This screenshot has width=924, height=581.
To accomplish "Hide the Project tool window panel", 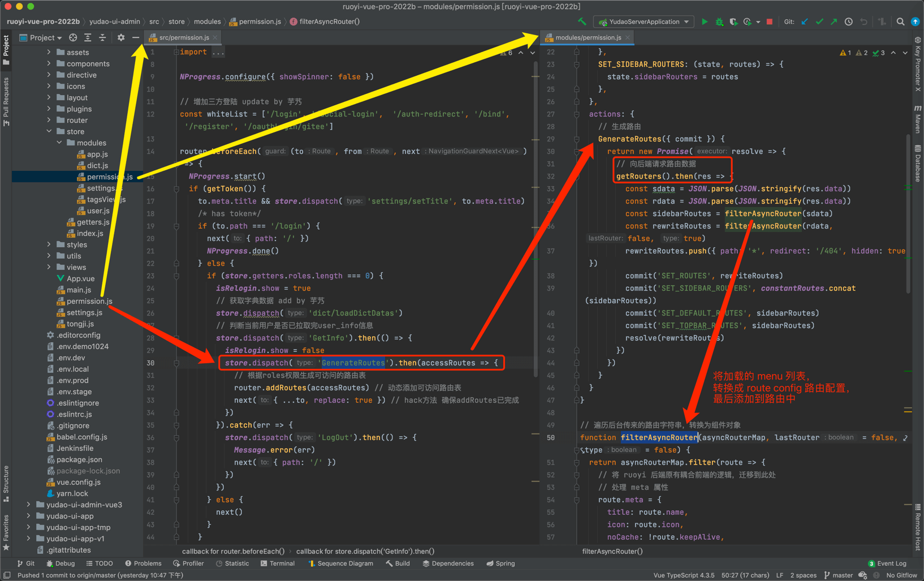I will 136,37.
